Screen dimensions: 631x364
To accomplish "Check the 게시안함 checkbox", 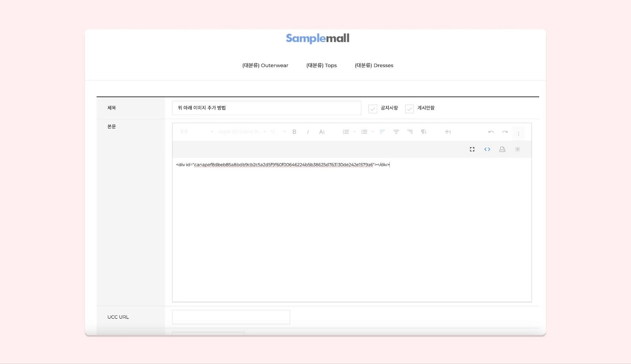I will 409,109.
